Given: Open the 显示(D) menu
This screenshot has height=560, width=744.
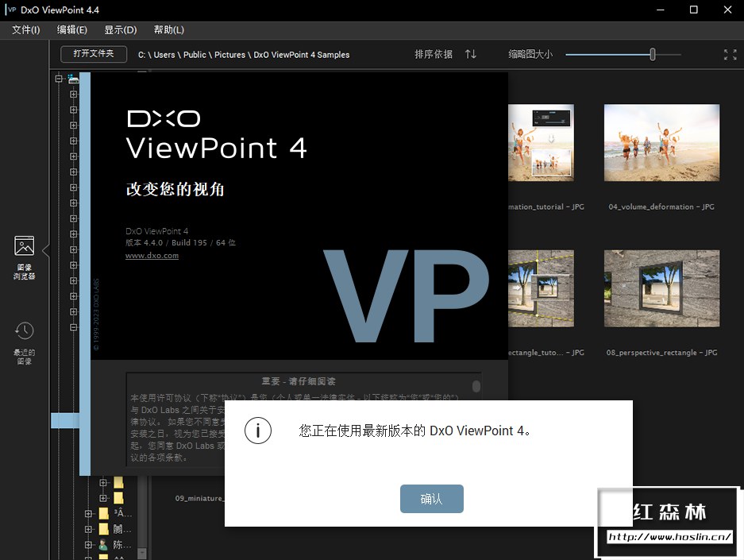Looking at the screenshot, I should tap(121, 30).
